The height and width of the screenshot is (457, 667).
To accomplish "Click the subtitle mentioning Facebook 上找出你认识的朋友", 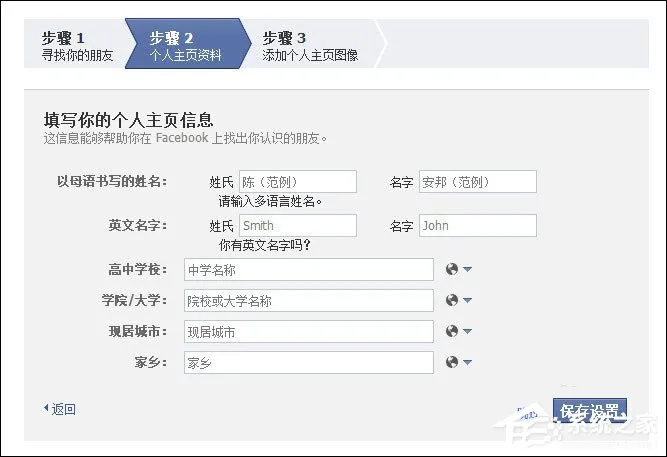I will click(185, 138).
